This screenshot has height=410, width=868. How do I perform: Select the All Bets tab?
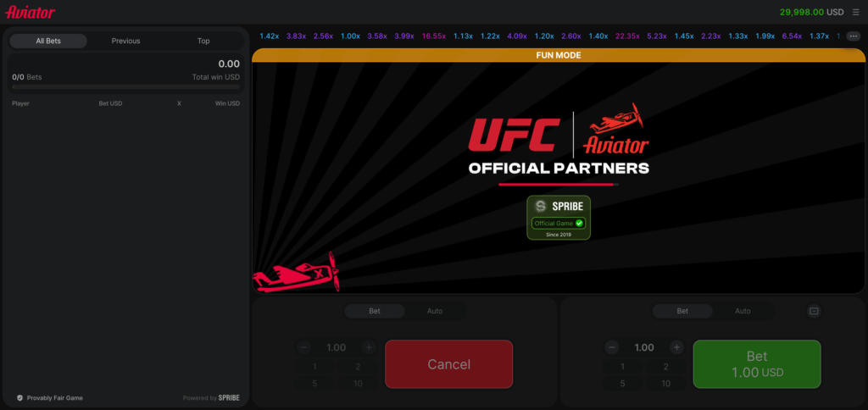pos(48,41)
